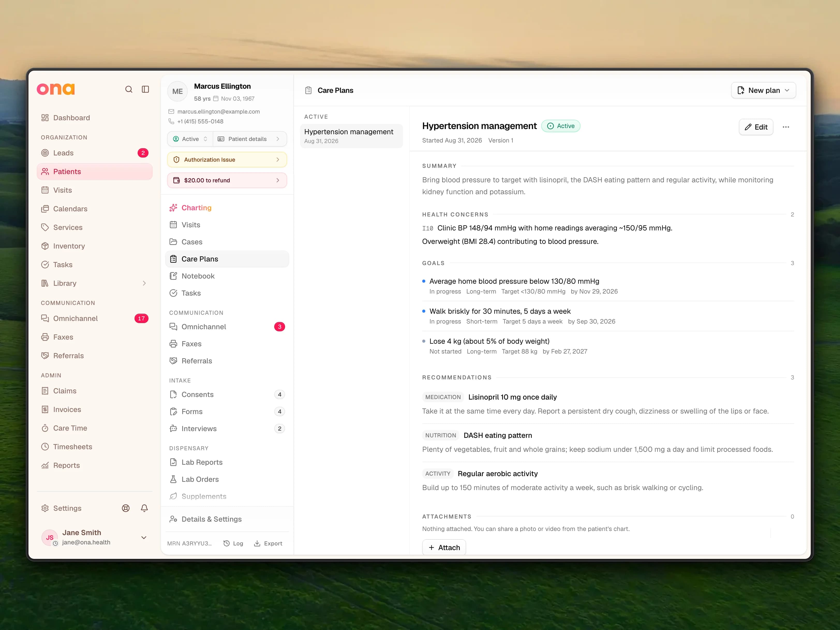Open Referrals in organization sidebar

click(x=95, y=356)
